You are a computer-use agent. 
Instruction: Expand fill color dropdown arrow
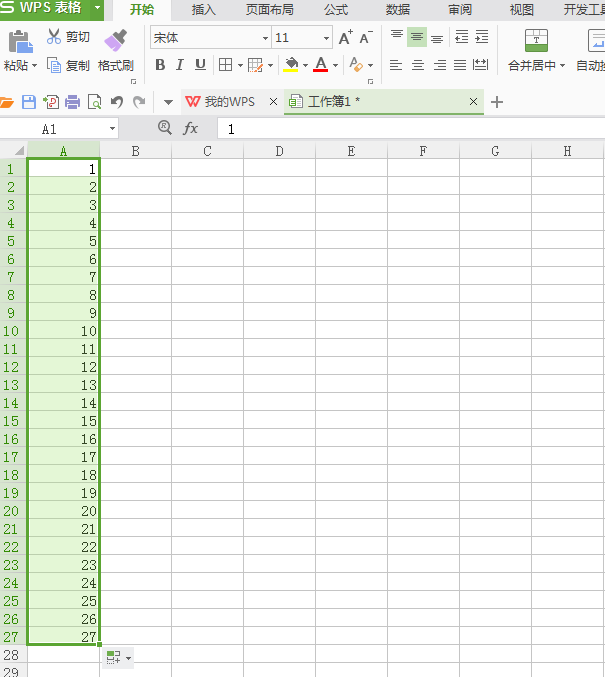pos(305,66)
